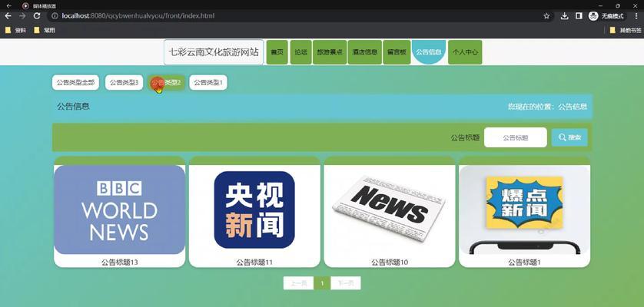Screen dimensions: 644x307
Task: Open the 常用 bookmarks folder
Action: (44, 30)
